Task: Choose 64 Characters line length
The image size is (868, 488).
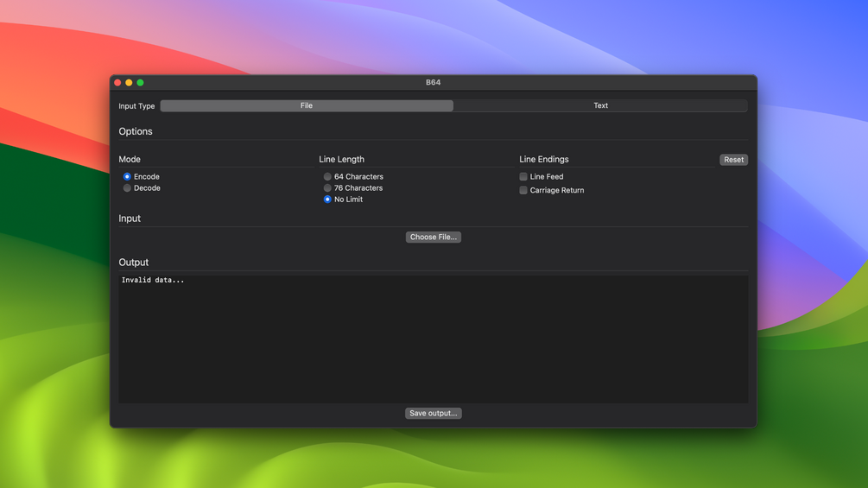Action: tap(327, 176)
